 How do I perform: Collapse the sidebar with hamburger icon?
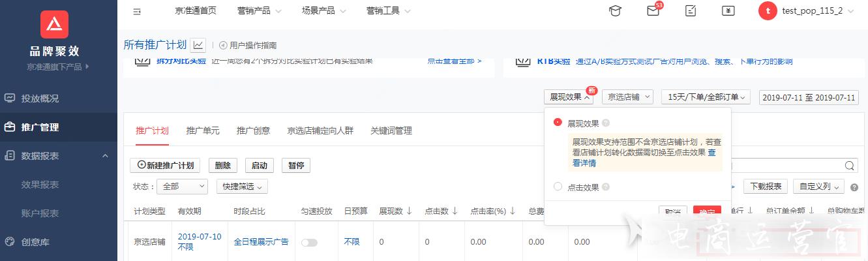click(137, 11)
